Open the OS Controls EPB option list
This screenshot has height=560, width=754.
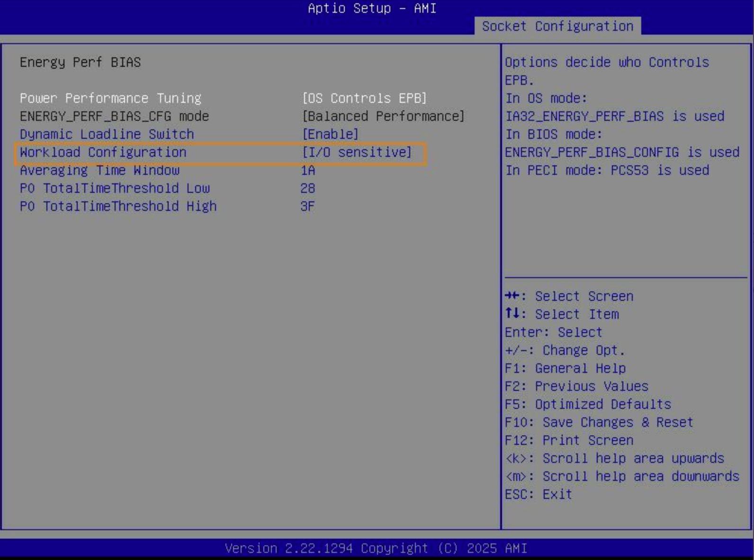pyautogui.click(x=364, y=98)
